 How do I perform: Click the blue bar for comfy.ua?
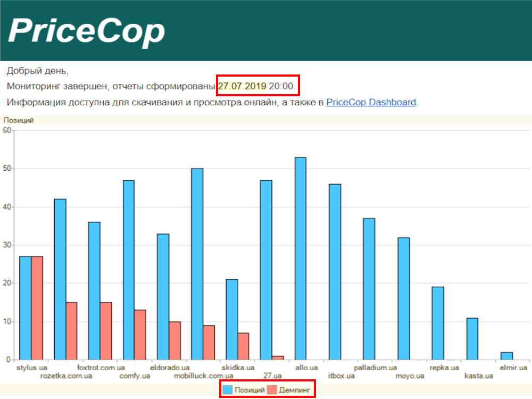[128, 270]
